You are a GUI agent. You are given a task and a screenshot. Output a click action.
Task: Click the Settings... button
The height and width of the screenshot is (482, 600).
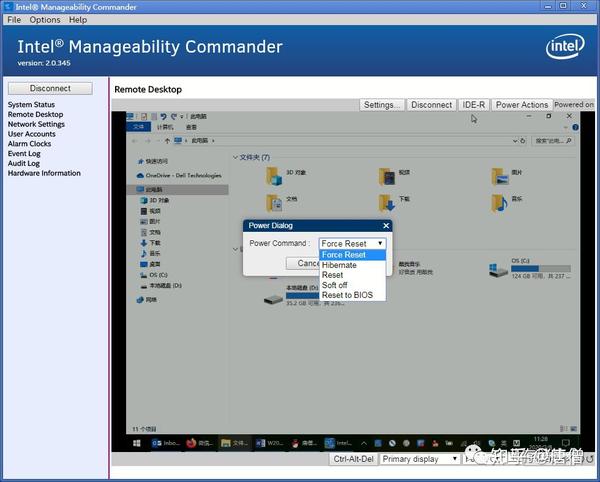(382, 105)
